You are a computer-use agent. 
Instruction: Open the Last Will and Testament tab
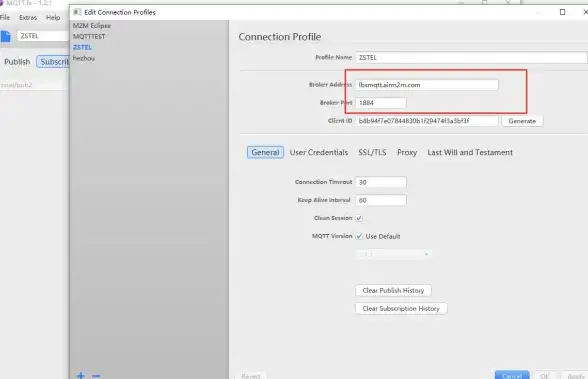tap(470, 153)
